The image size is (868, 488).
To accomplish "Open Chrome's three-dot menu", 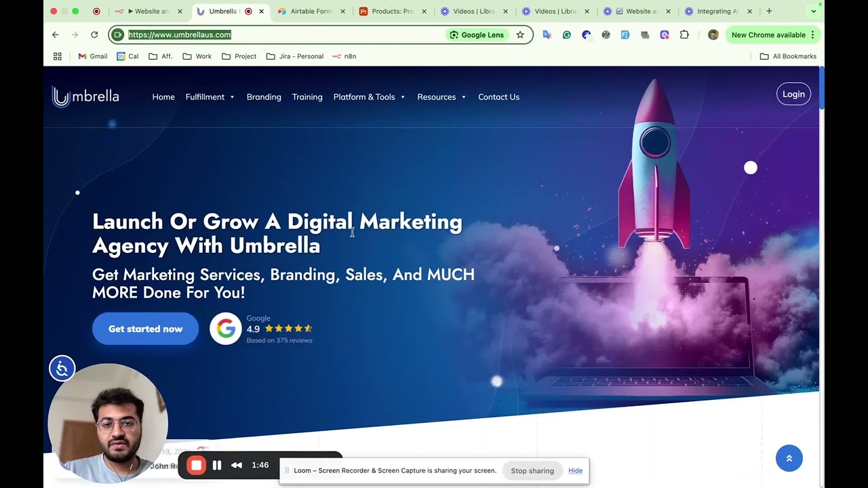I will tap(812, 35).
